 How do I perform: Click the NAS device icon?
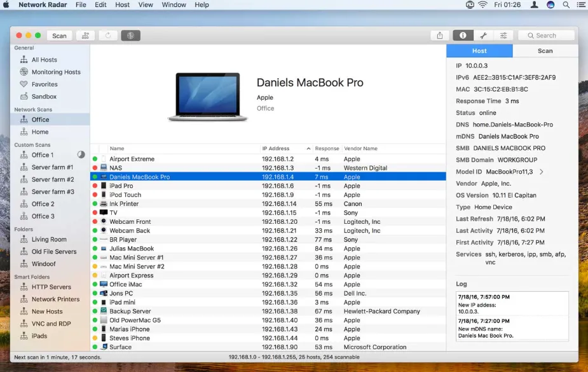pyautogui.click(x=104, y=168)
